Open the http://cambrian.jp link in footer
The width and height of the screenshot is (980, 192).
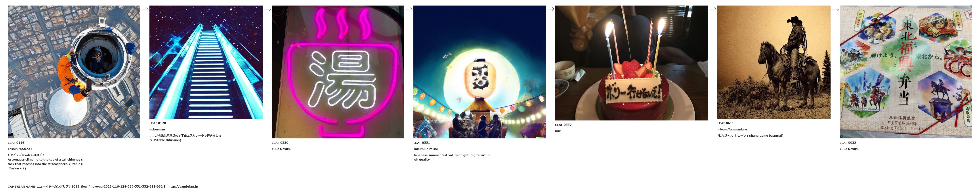183,187
